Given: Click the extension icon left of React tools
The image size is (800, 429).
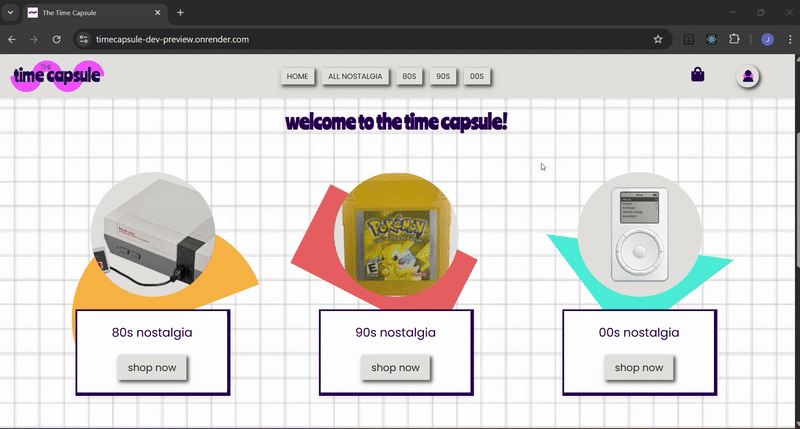Looking at the screenshot, I should pos(689,39).
